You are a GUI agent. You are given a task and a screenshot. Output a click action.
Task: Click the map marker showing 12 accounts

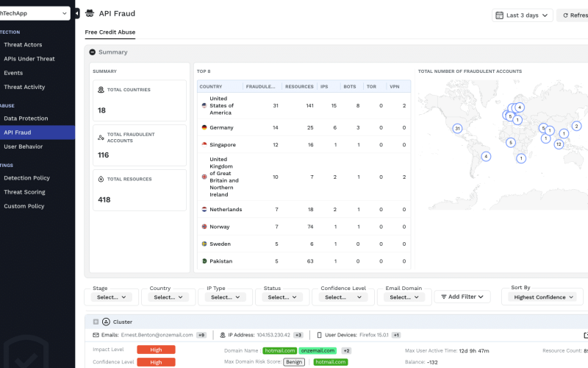(x=559, y=144)
